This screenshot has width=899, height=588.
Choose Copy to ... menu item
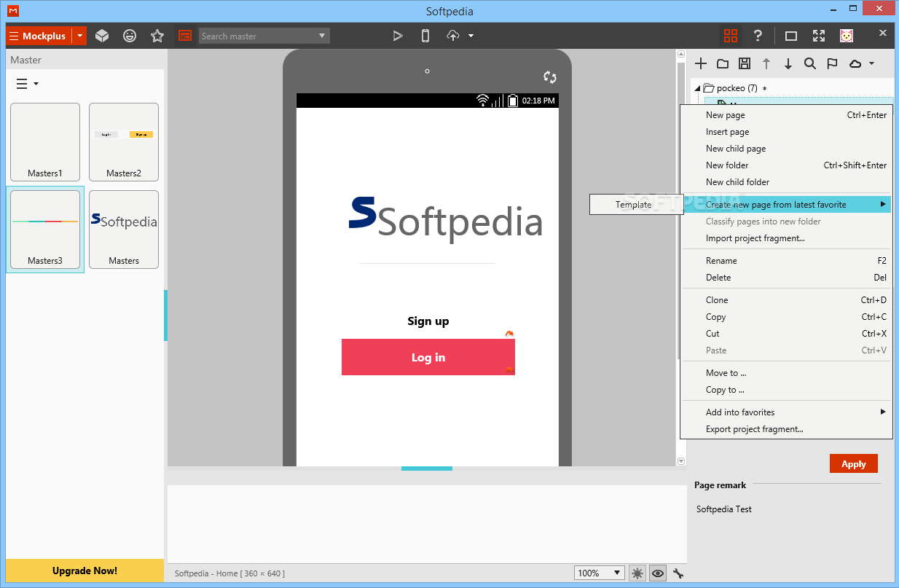[786, 390]
